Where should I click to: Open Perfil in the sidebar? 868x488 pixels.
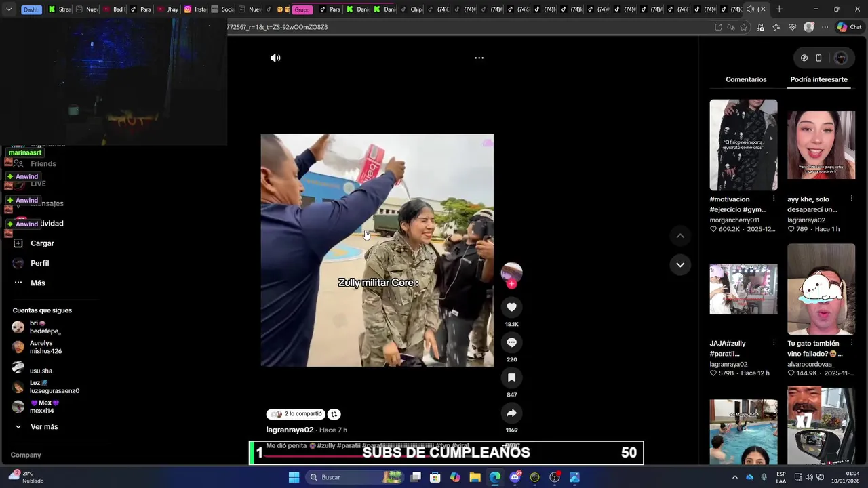point(31,263)
